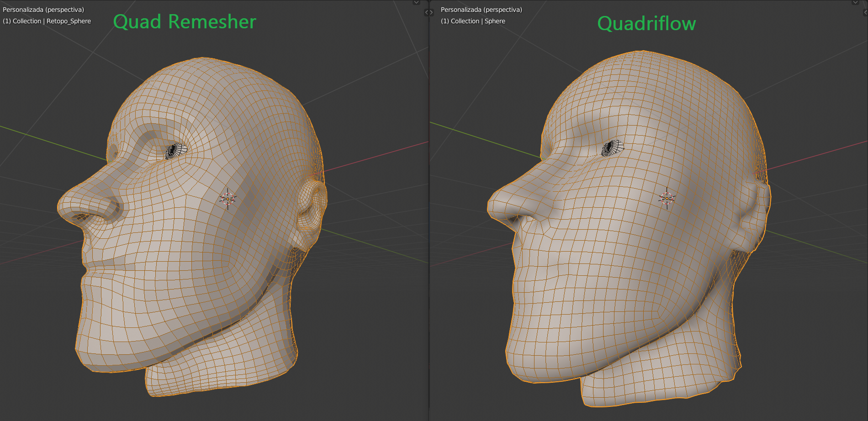
Task: Expand the left viewport's hidden header chevron
Action: (416, 2)
